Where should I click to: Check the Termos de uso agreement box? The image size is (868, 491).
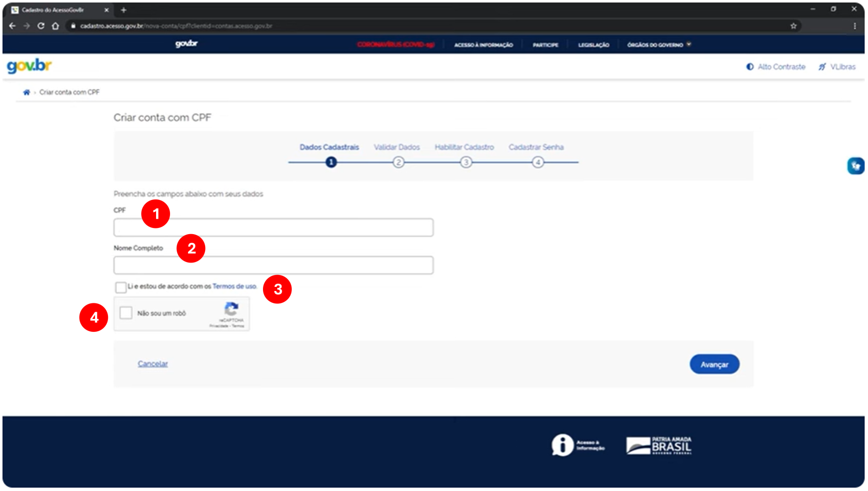(x=121, y=287)
